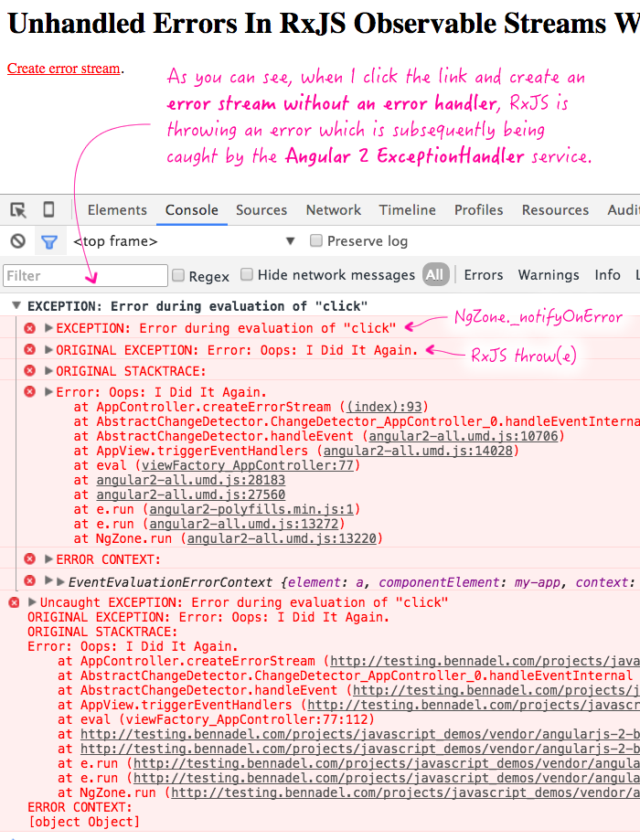Open the Profiles tab
This screenshot has height=840, width=640.
click(479, 210)
